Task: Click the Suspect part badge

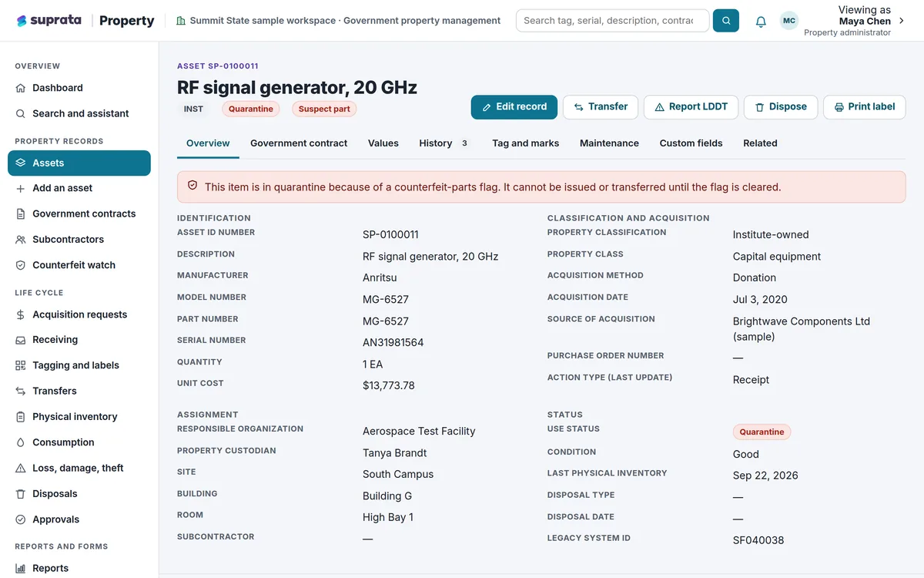Action: pyautogui.click(x=324, y=109)
